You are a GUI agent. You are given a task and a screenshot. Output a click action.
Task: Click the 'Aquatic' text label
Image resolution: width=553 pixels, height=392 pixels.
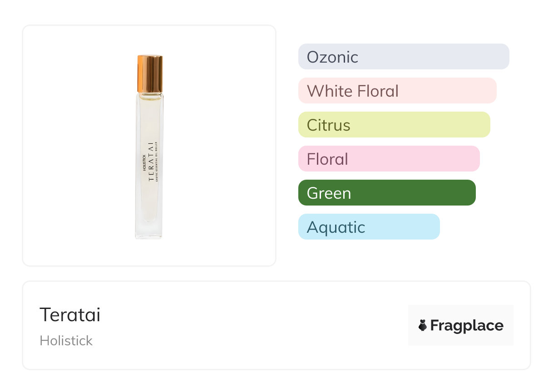[x=336, y=227]
